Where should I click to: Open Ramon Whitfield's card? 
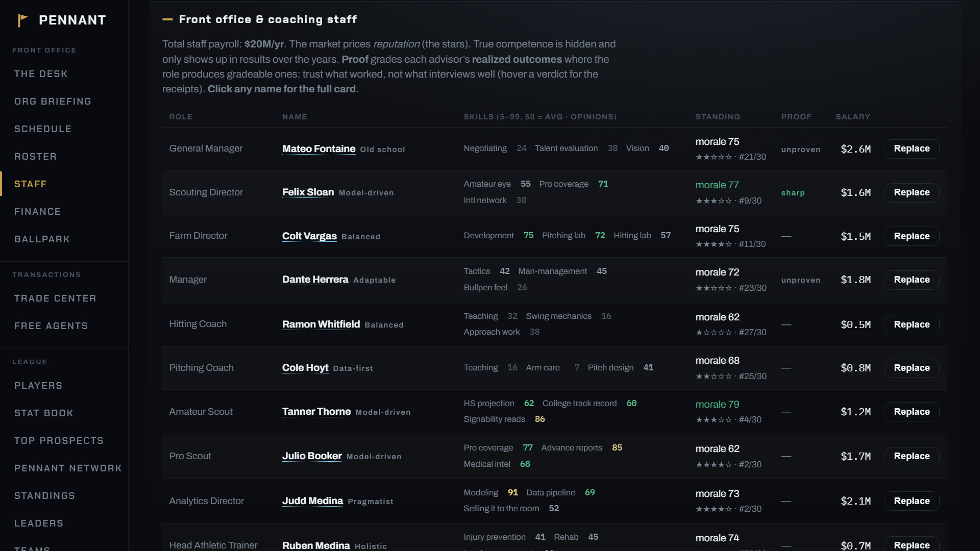(x=321, y=324)
